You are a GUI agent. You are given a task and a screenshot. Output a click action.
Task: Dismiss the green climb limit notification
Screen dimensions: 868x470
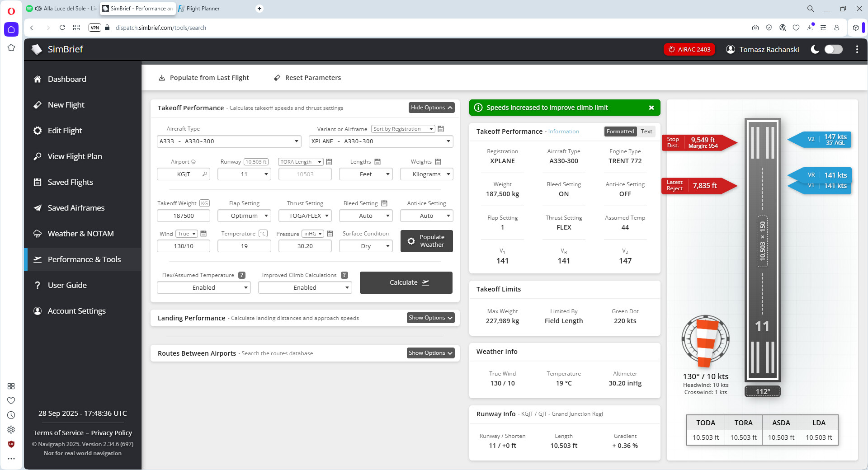pos(651,108)
